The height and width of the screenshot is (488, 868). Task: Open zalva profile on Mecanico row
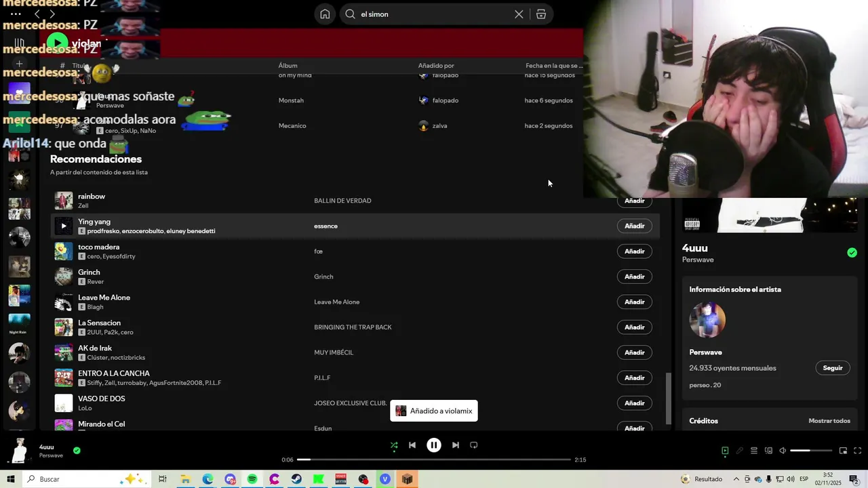pyautogui.click(x=439, y=125)
